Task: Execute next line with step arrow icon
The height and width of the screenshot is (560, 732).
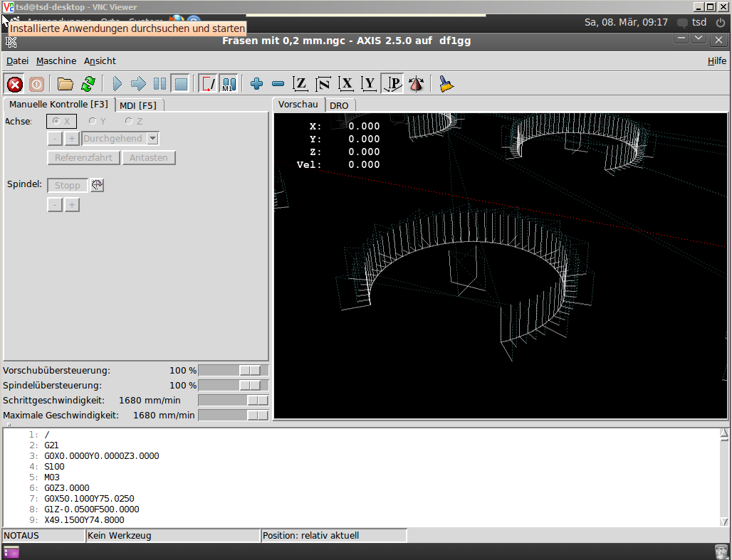Action: click(x=138, y=85)
